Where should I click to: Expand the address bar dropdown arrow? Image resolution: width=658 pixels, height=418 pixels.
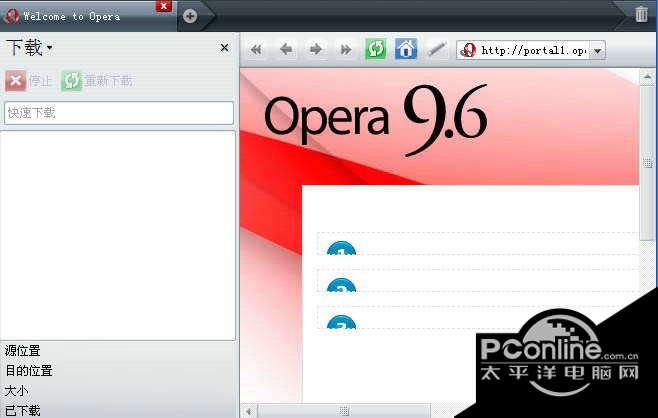click(x=598, y=51)
